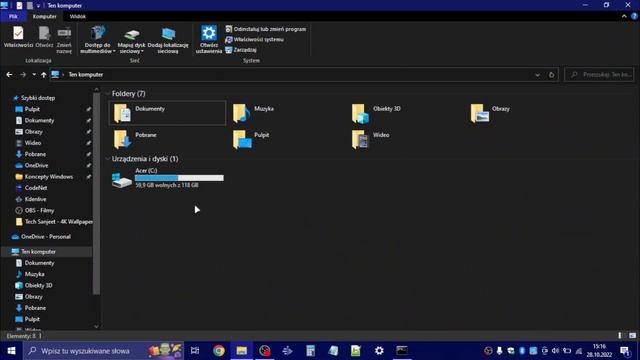Click the up one level arrow
The width and height of the screenshot is (640, 360).
(44, 75)
